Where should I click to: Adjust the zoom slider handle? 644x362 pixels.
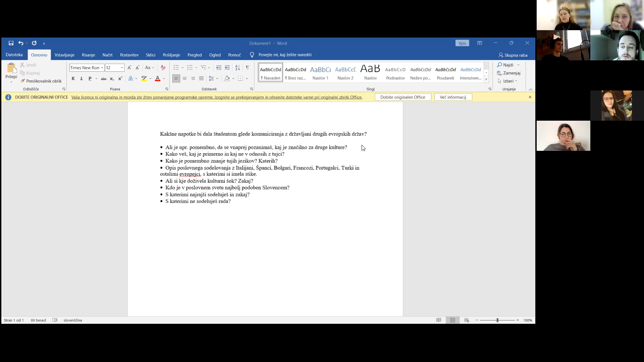tap(497, 320)
